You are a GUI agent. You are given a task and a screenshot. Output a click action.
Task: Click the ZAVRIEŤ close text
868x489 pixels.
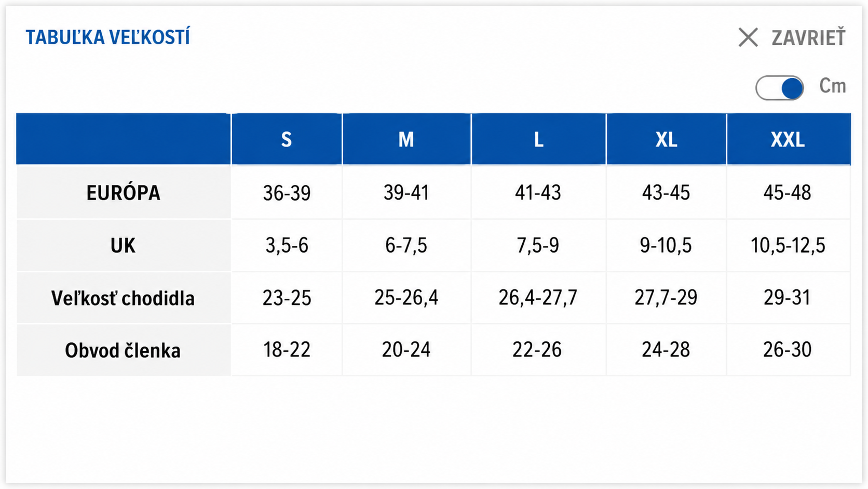point(808,37)
